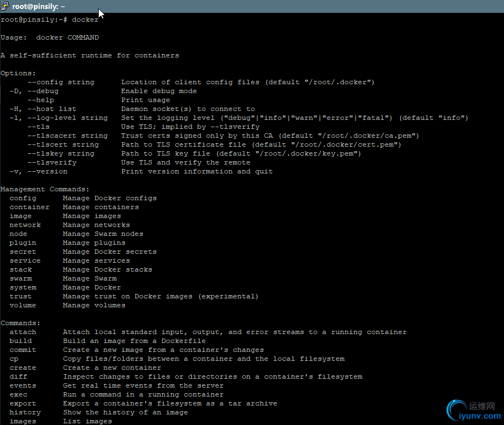Click the '--config string' option
This screenshot has width=504, height=425.
pos(61,82)
